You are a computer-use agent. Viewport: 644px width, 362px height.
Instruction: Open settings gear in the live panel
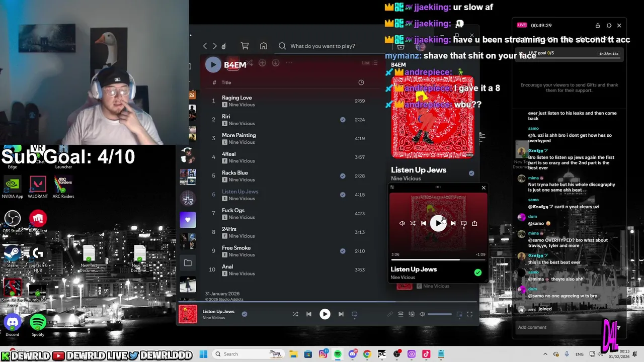[609, 26]
